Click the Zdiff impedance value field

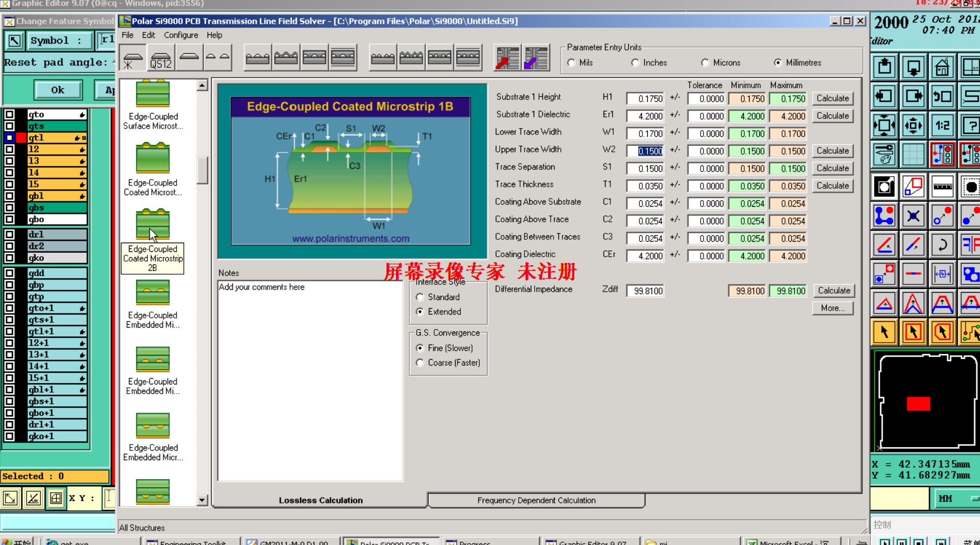tap(645, 291)
